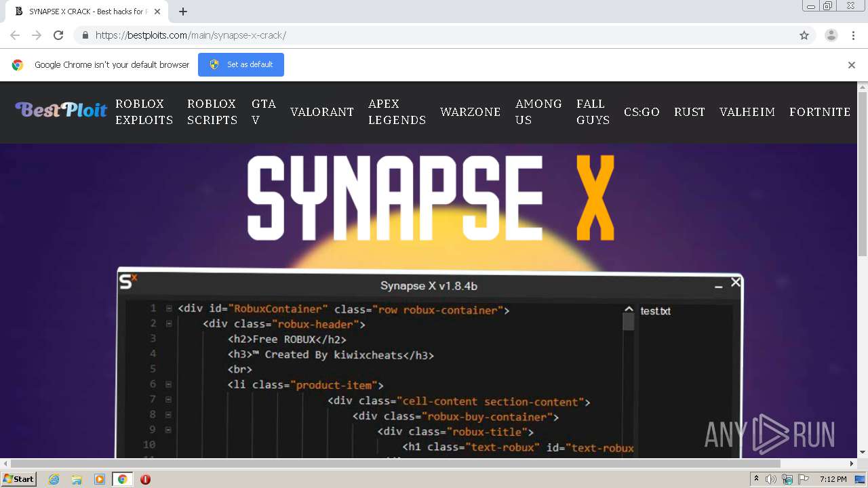
Task: Open the Chrome three-dot menu
Action: pyautogui.click(x=854, y=35)
